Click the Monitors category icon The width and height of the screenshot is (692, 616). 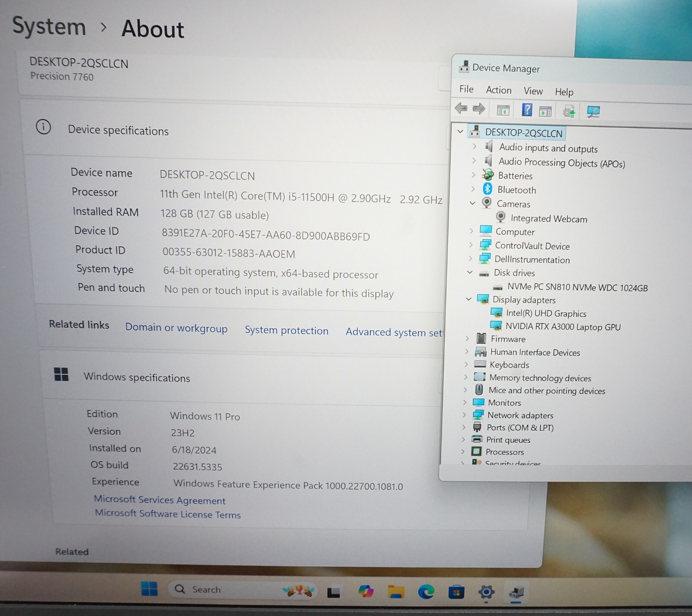(x=478, y=402)
